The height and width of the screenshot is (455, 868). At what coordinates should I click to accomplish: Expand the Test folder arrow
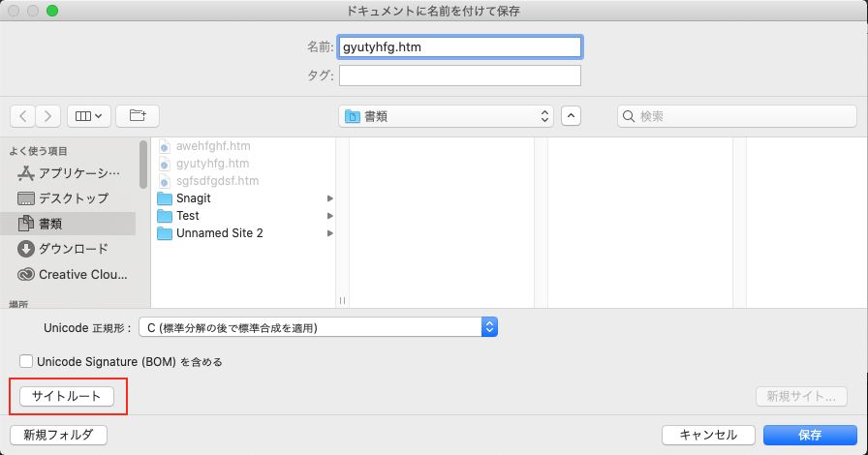330,215
